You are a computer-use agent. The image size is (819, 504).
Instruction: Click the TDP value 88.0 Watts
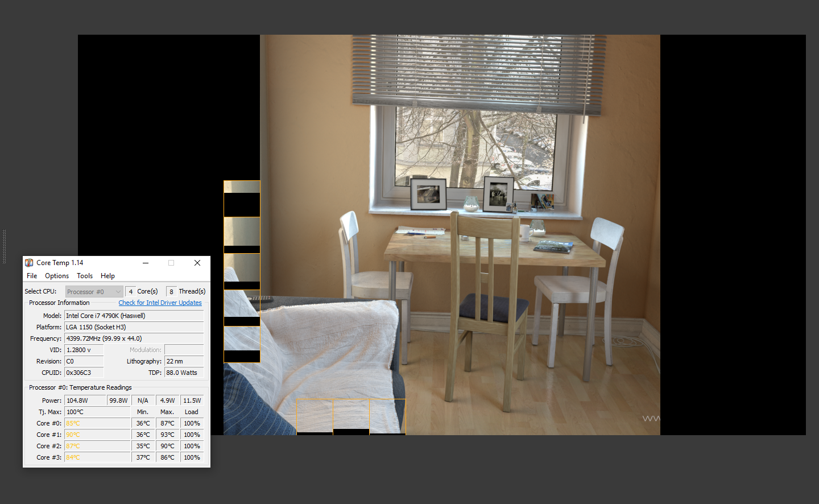(x=184, y=373)
